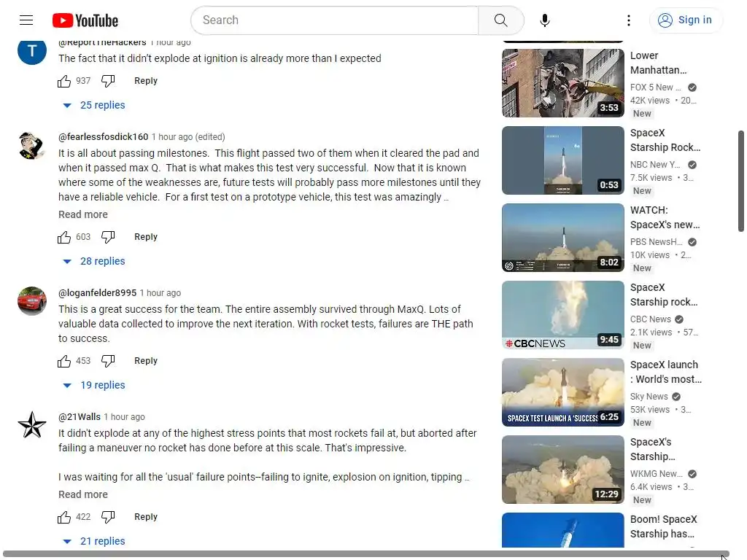Like @21Walls's comment

(64, 517)
